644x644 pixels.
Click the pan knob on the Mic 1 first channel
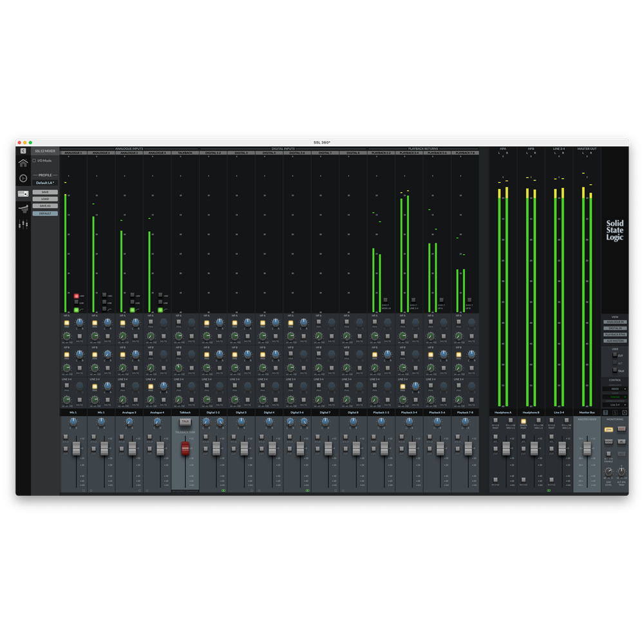coord(73,422)
